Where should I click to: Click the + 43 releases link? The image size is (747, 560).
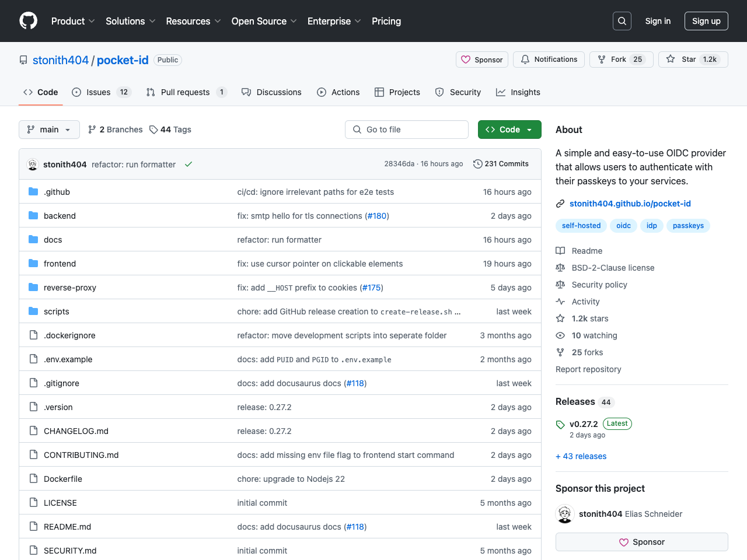tap(581, 456)
